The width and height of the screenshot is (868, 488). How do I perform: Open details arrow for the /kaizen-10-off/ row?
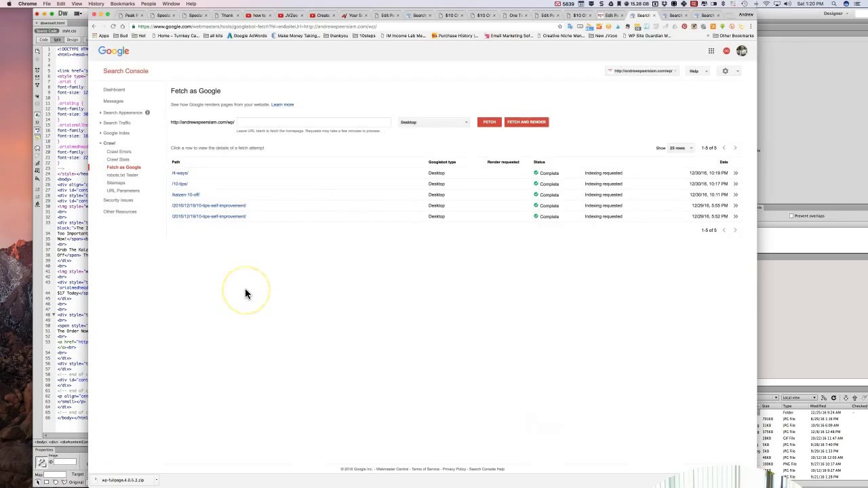point(736,195)
